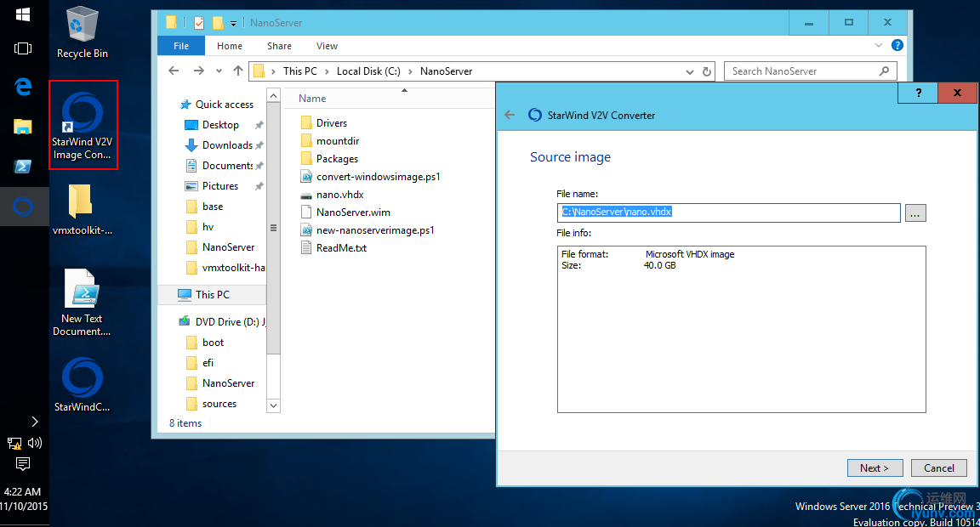The width and height of the screenshot is (980, 527).
Task: Click the back arrow in StarWind wizard
Action: coord(510,115)
